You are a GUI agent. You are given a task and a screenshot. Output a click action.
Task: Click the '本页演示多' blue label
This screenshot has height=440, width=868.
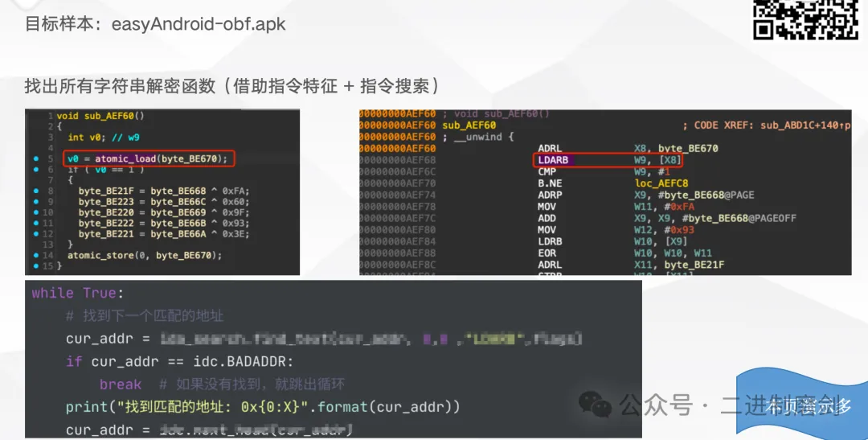[x=809, y=406]
